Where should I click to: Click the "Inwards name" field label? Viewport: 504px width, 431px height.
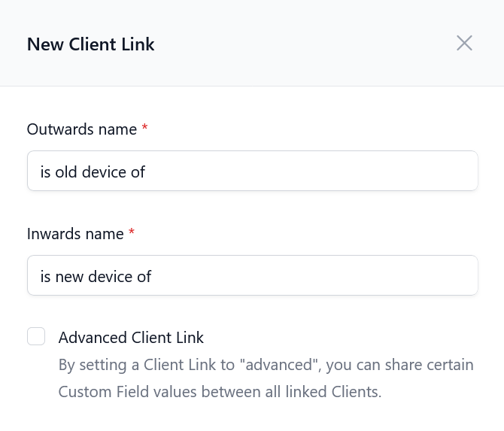click(x=75, y=234)
